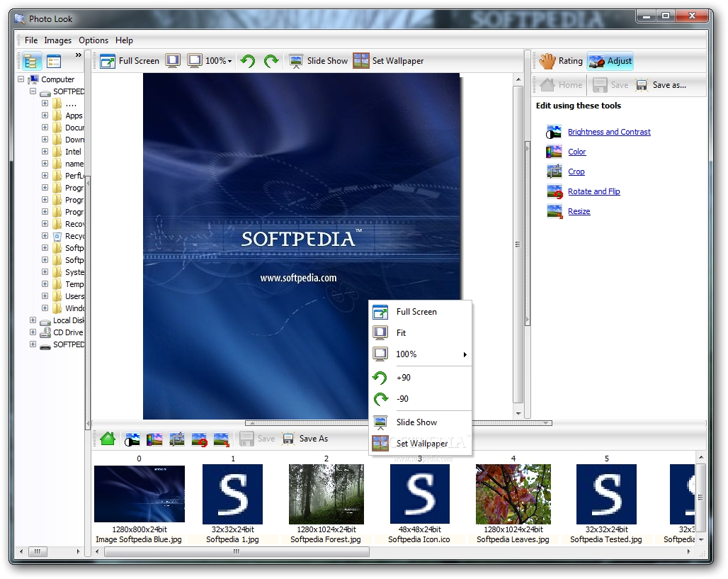The image size is (728, 579).
Task: Switch to details list view icon
Action: (54, 62)
